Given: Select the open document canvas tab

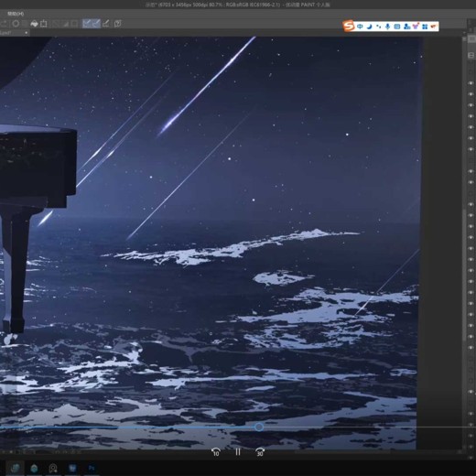Looking at the screenshot, I should pyautogui.click(x=15, y=33).
